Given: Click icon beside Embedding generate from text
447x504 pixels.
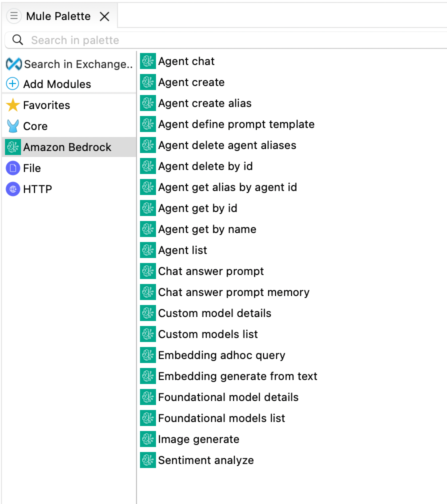Looking at the screenshot, I should [148, 376].
